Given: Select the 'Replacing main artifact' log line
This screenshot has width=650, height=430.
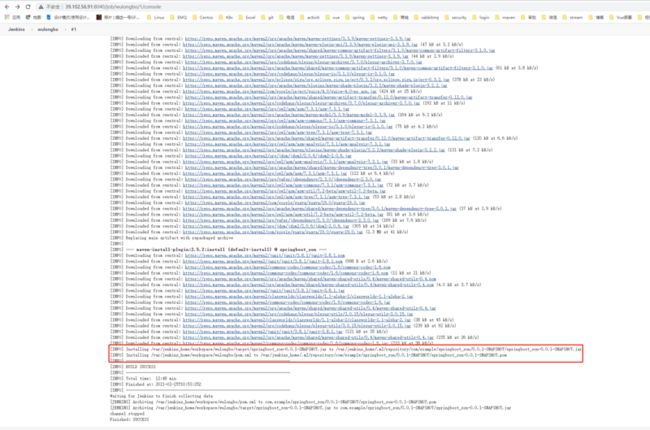Looking at the screenshot, I should point(172,238).
